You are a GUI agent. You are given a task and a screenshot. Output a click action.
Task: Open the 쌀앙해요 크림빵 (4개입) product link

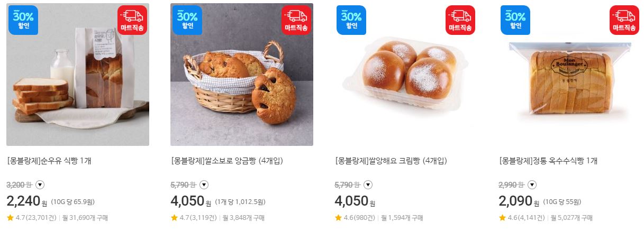coord(391,161)
